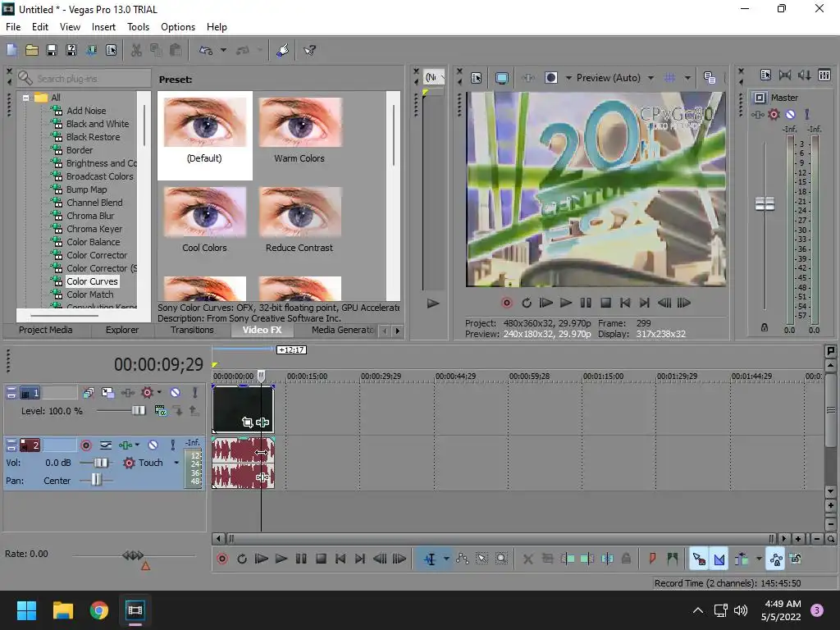The width and height of the screenshot is (840, 630).
Task: Open the Insert menu
Action: pos(103,27)
